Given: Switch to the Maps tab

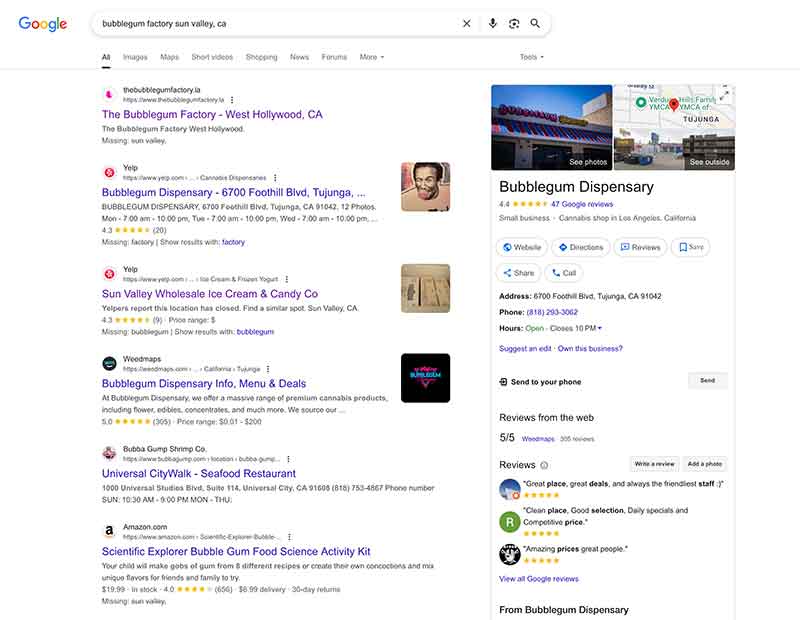Looking at the screenshot, I should [169, 57].
